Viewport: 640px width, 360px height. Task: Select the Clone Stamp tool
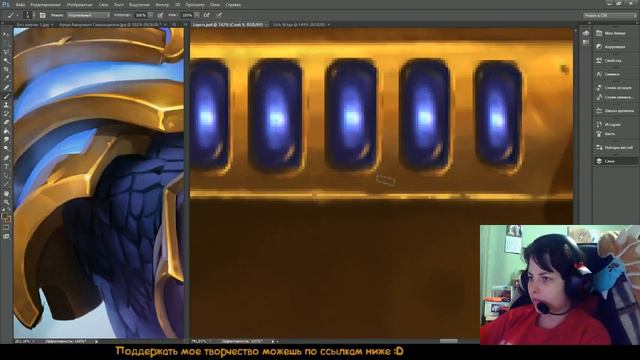pos(6,104)
